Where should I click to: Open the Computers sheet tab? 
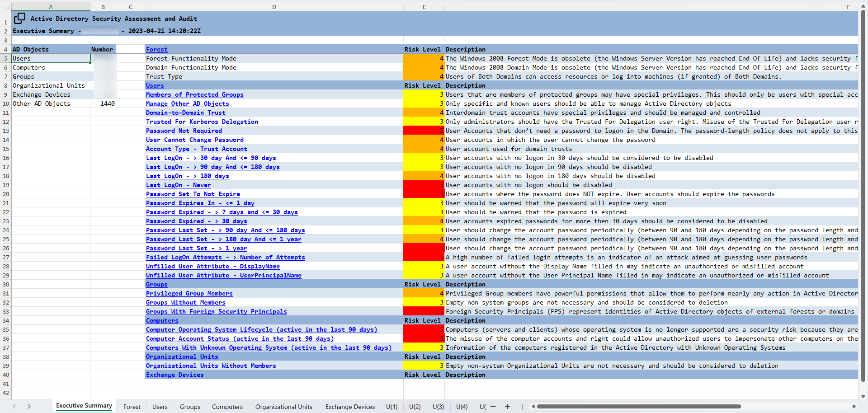click(x=227, y=407)
